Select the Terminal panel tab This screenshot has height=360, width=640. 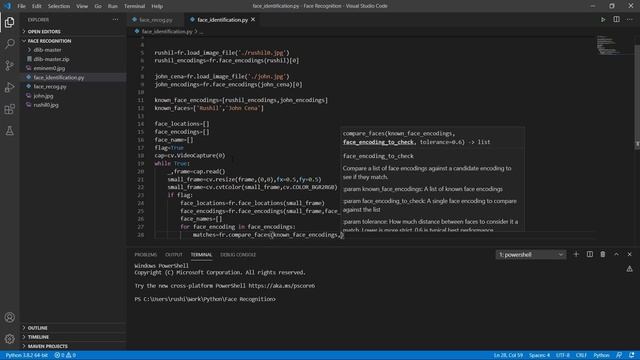202,255
